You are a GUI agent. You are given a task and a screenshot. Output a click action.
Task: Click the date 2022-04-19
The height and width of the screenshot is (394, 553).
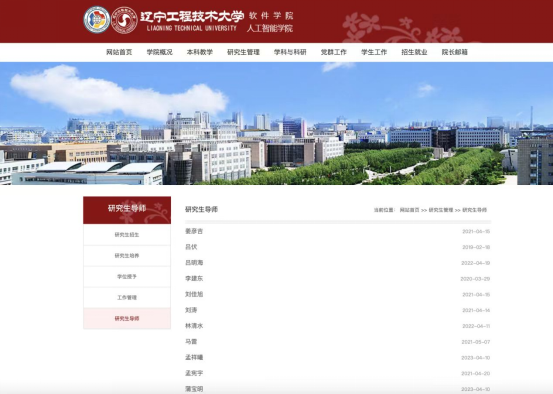(475, 263)
